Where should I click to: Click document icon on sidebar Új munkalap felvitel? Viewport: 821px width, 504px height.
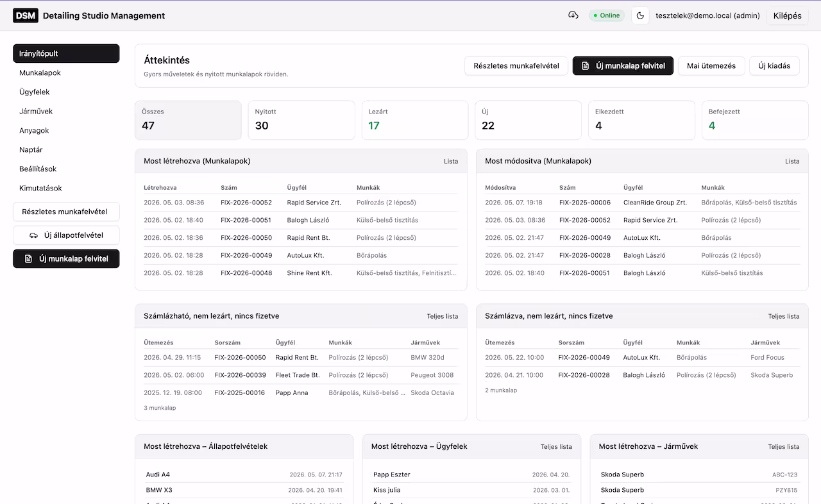(x=28, y=259)
